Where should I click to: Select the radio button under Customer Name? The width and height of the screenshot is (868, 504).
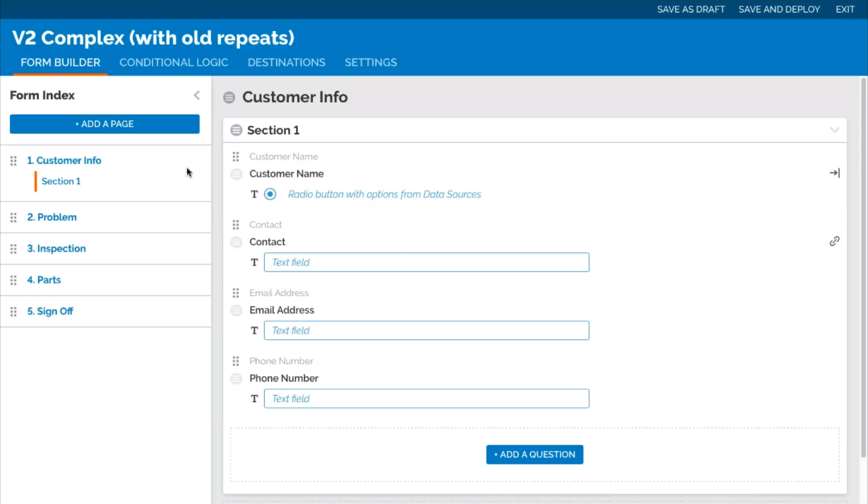(x=270, y=194)
